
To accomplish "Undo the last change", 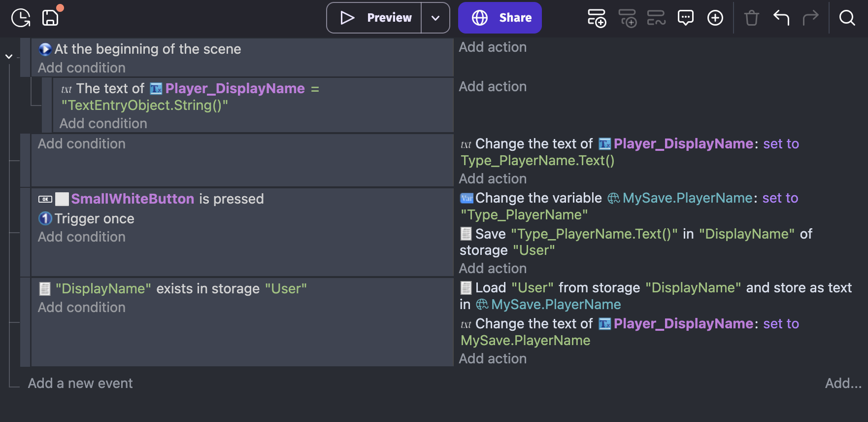I will (x=781, y=18).
